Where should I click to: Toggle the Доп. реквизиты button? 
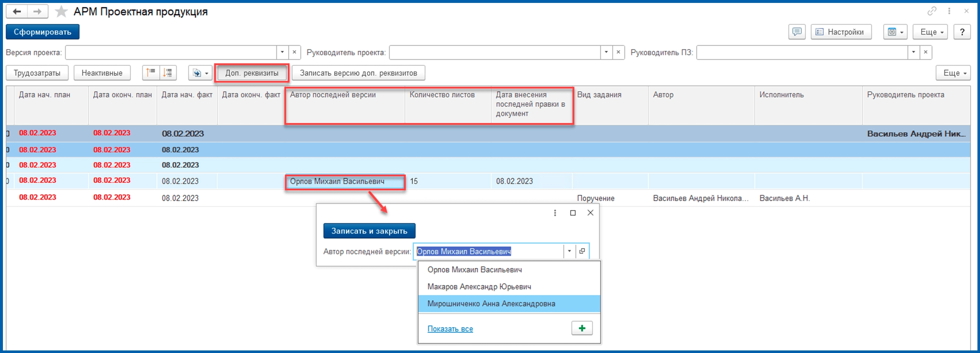click(251, 73)
